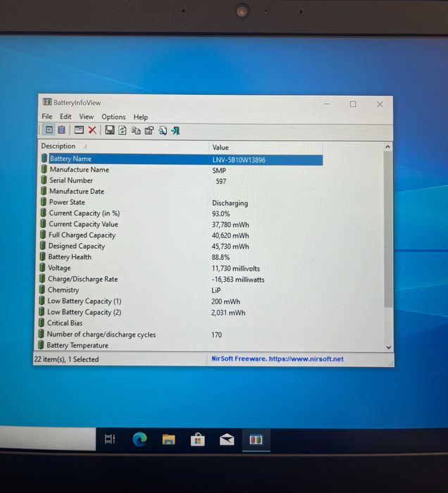This screenshot has height=493, width=448.
Task: Sort by the Description column header
Action: tap(124, 146)
